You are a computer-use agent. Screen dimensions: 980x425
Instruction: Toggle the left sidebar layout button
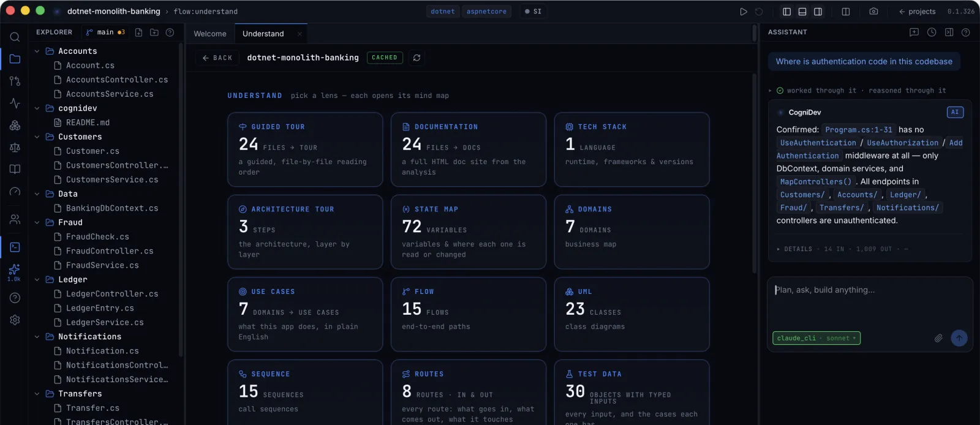787,12
